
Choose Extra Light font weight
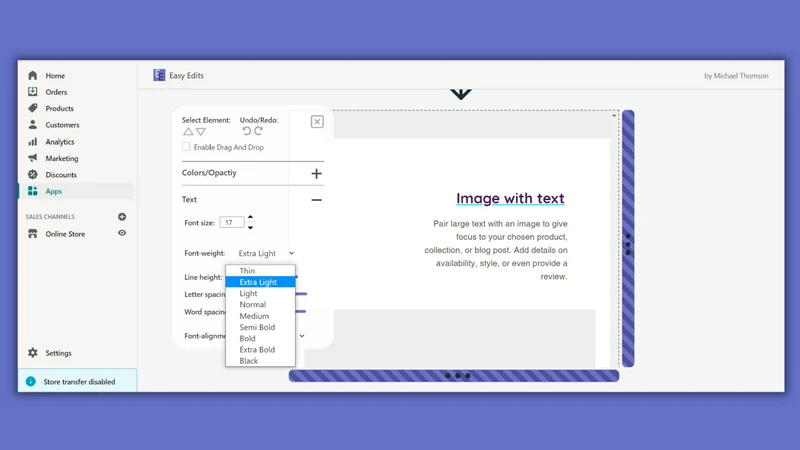[x=260, y=282]
